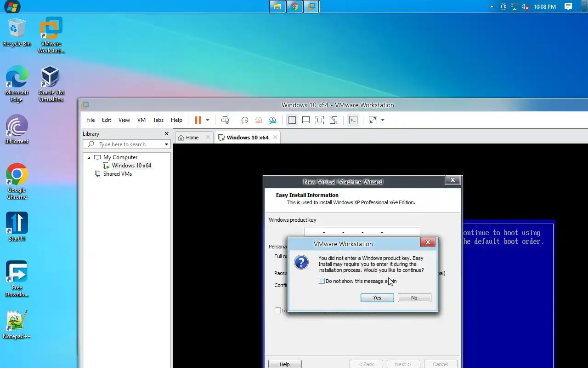The height and width of the screenshot is (368, 588).
Task: Select the Google Chrome desktop icon
Action: tap(17, 182)
